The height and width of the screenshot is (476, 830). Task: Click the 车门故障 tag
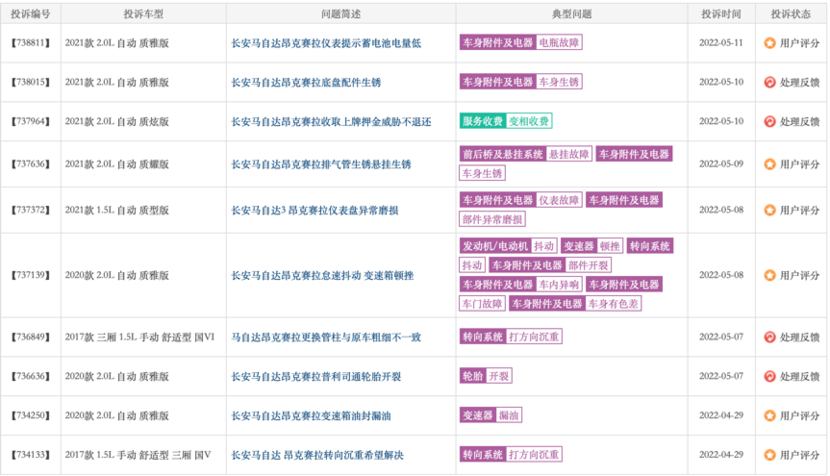pyautogui.click(x=482, y=303)
